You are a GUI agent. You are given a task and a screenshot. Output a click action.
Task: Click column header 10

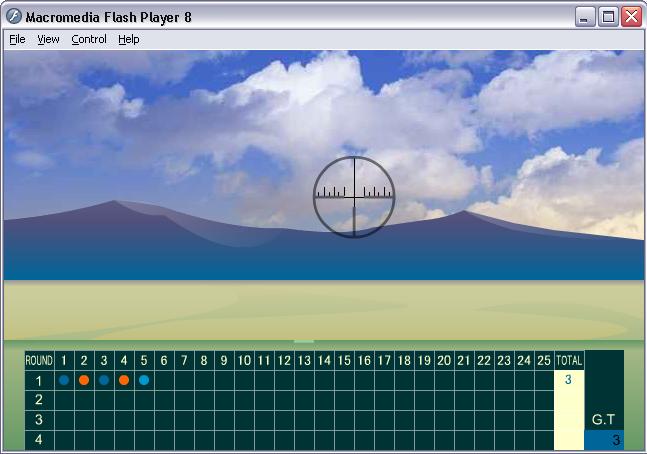point(244,361)
